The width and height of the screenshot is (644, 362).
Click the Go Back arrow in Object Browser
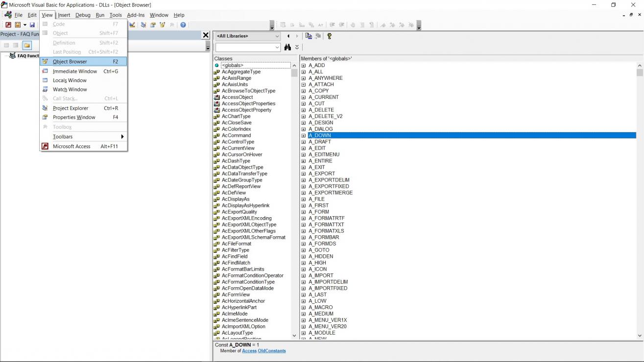click(288, 36)
